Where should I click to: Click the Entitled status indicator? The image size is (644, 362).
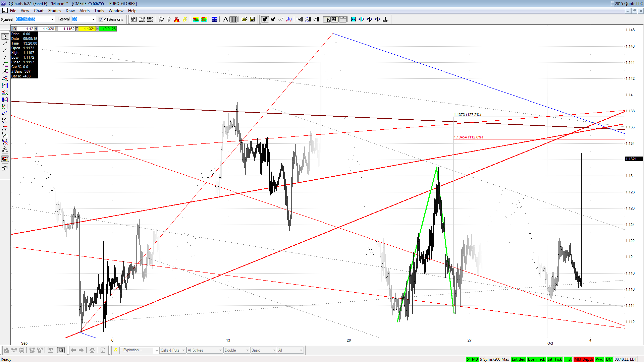pos(518,359)
